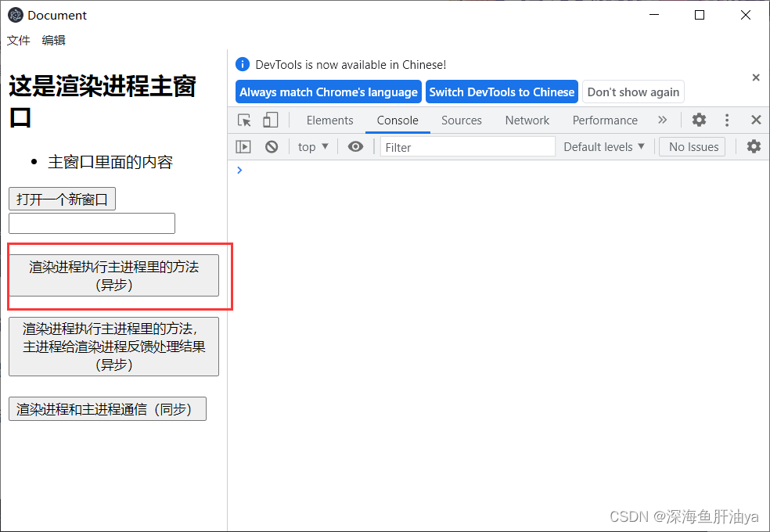Toggle the device toolbar emulation
This screenshot has height=532, width=770.
click(269, 120)
